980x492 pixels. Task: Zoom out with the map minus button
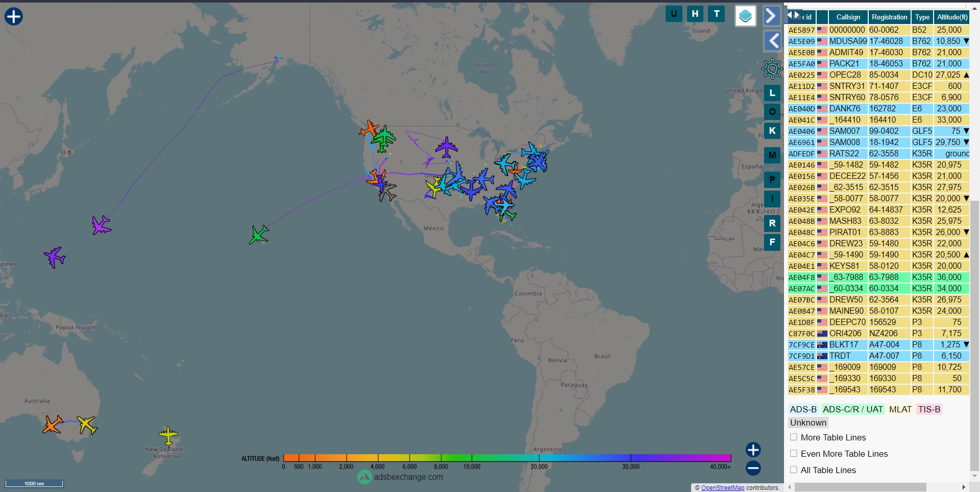(x=753, y=468)
